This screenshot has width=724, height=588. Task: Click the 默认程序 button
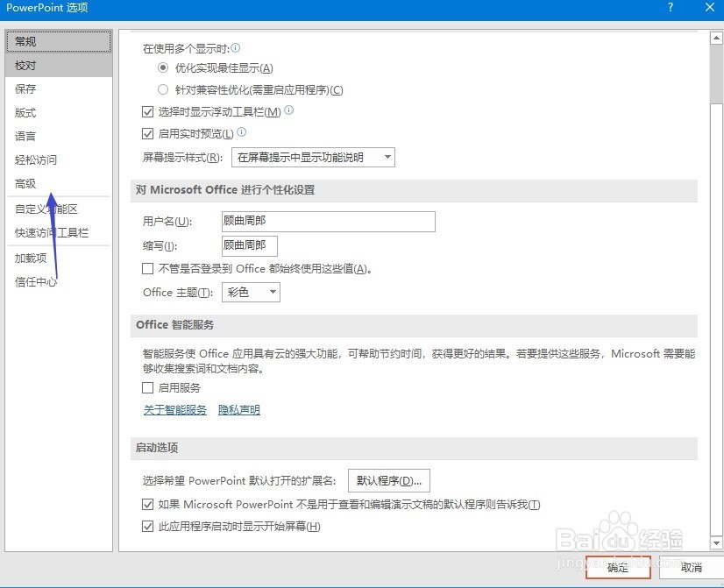pos(388,480)
